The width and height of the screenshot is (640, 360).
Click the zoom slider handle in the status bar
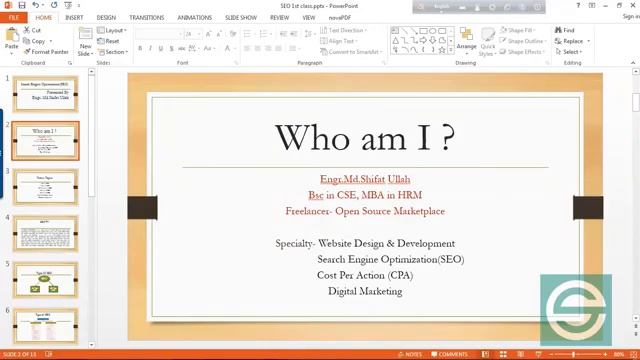(573, 354)
